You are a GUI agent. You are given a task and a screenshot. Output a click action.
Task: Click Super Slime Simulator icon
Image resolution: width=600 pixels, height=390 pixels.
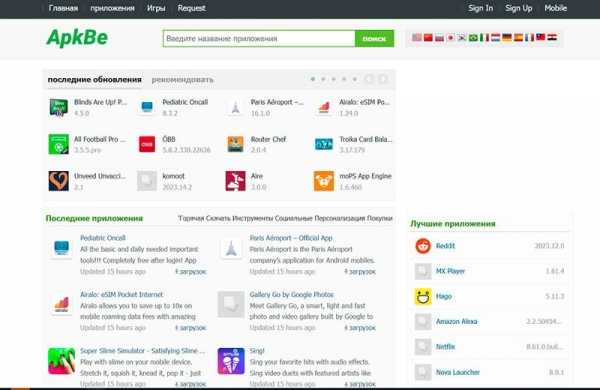(x=62, y=361)
